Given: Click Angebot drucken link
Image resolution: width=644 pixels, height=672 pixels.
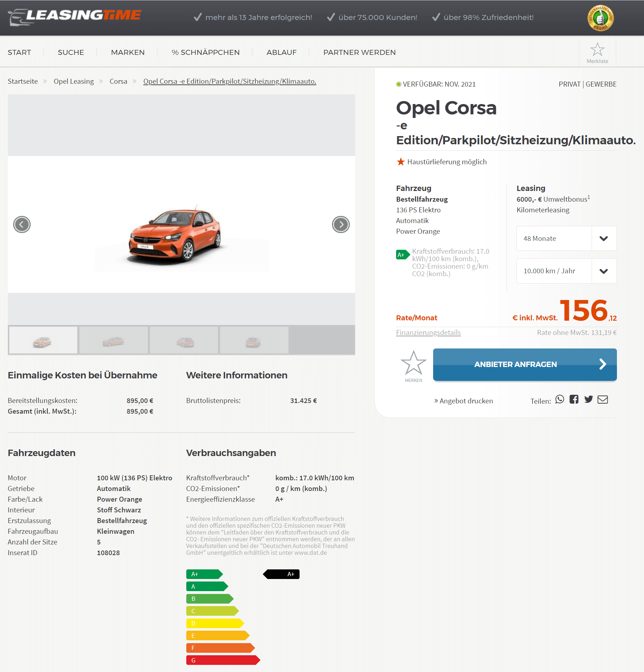Looking at the screenshot, I should point(463,401).
